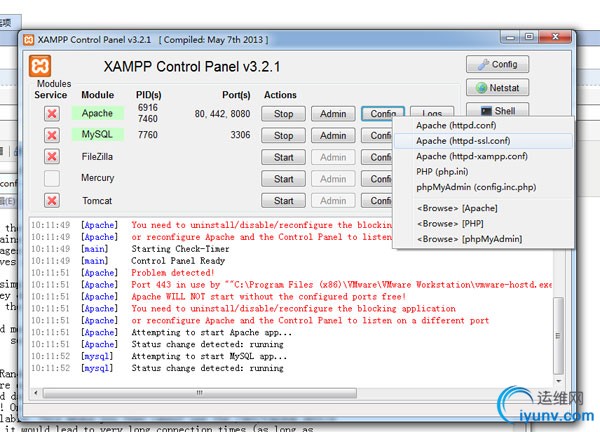The image size is (600, 432).
Task: Click the 'Problem detected!' log line
Action: pos(173,273)
